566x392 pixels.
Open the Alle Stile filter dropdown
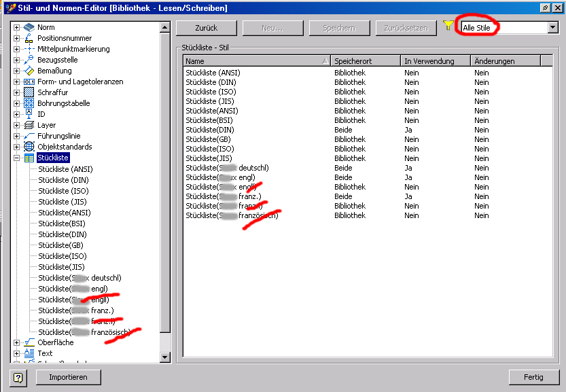pyautogui.click(x=552, y=27)
